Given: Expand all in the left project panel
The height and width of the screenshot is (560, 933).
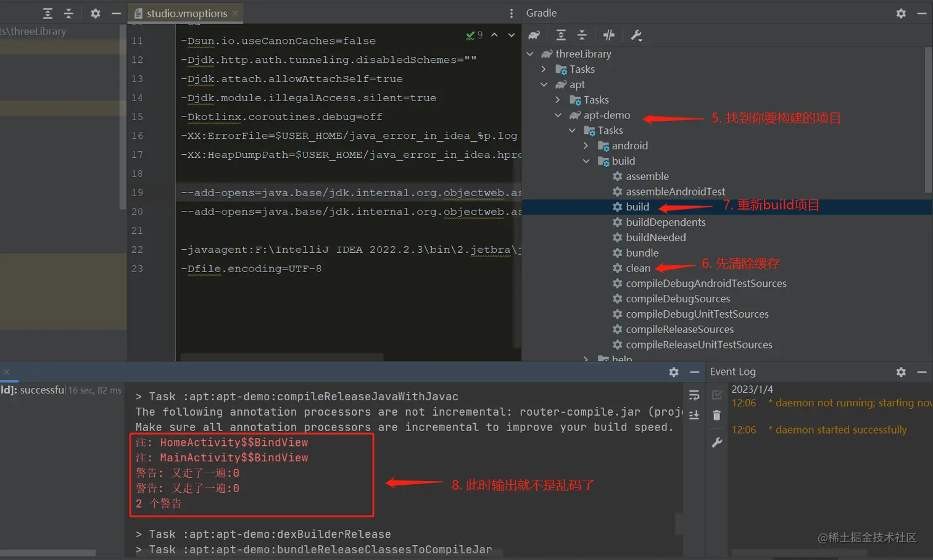Looking at the screenshot, I should [x=48, y=13].
